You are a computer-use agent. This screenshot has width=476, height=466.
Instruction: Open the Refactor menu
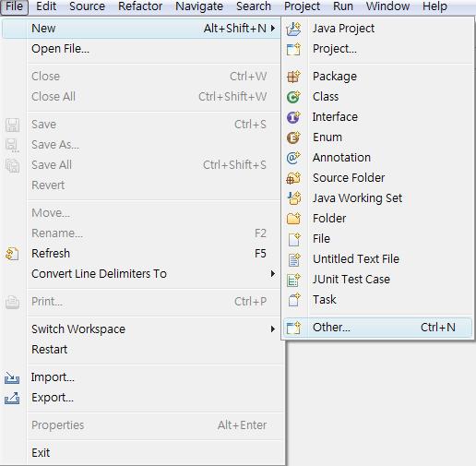click(x=140, y=6)
